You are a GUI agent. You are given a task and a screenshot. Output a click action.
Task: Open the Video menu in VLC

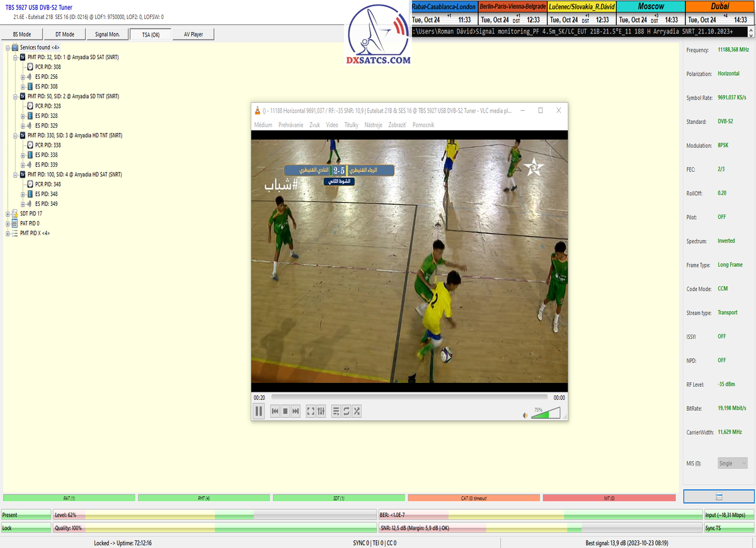point(332,125)
